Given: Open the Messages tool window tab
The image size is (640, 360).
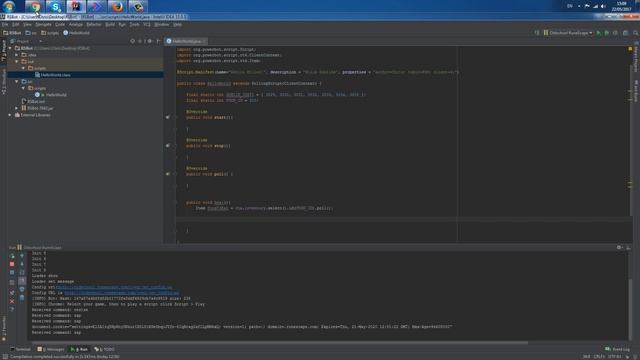Looking at the screenshot, I should (x=51, y=349).
